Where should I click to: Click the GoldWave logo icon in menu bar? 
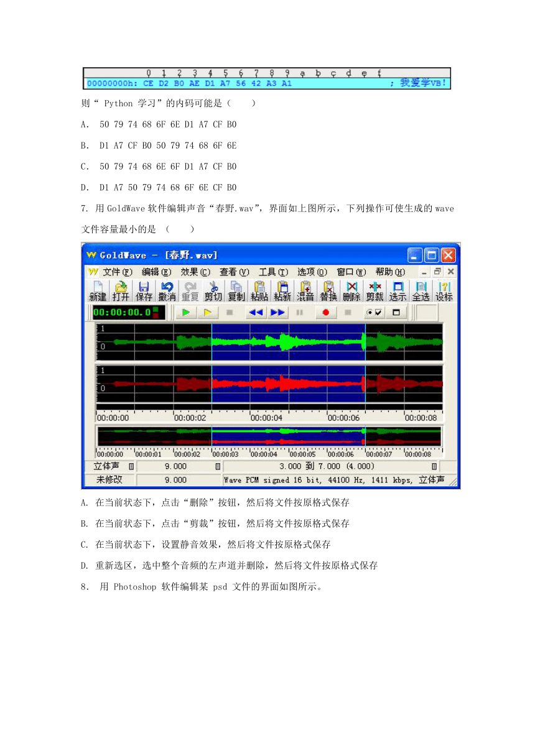pyautogui.click(x=93, y=272)
